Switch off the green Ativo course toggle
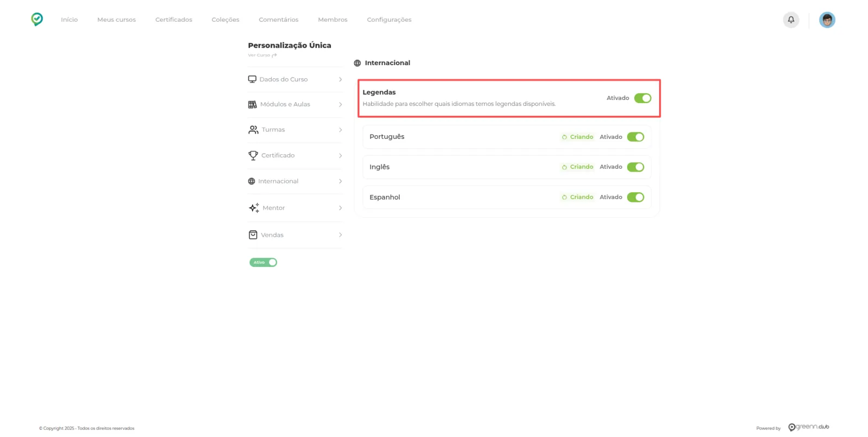Viewport: 868px width, 437px height. click(x=263, y=262)
